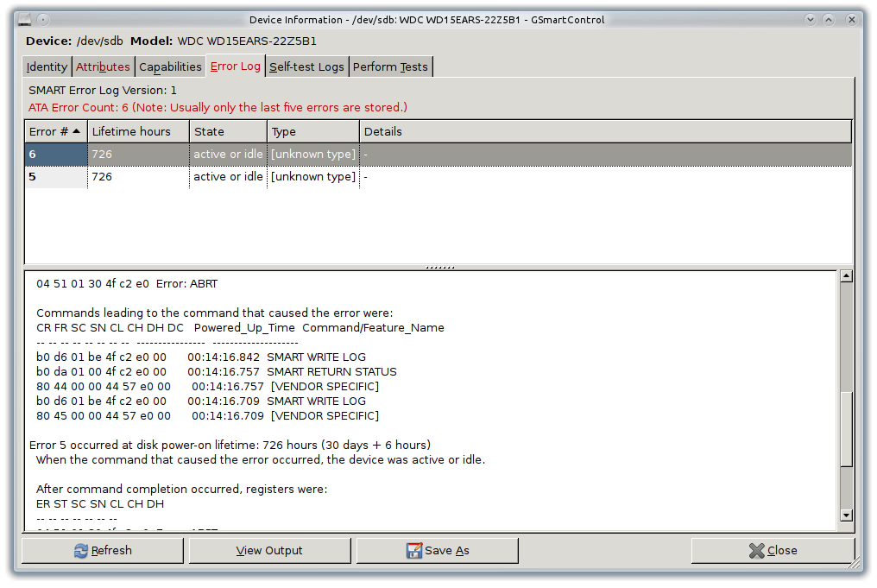
Task: Click the X icon on Close button
Action: pyautogui.click(x=757, y=551)
